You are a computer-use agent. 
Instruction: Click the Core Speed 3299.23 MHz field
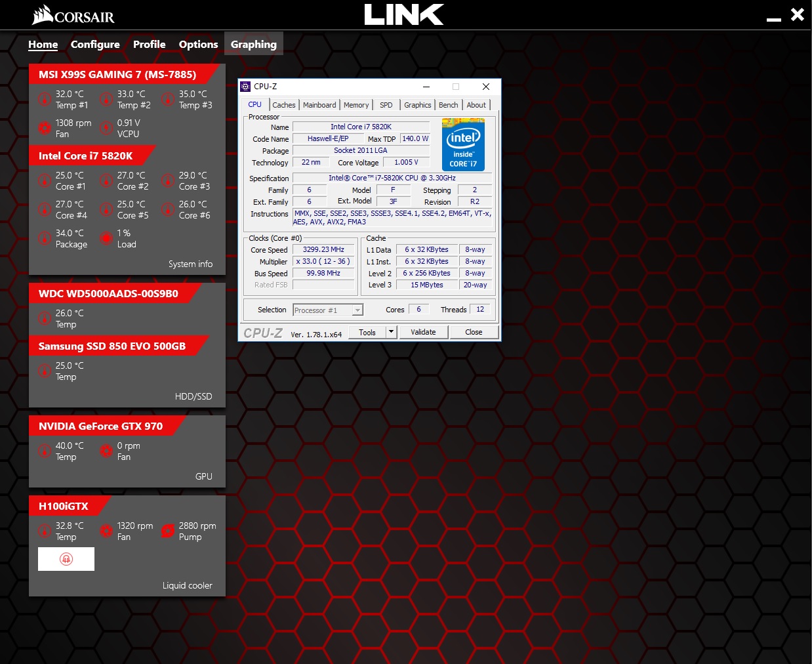[x=323, y=249]
